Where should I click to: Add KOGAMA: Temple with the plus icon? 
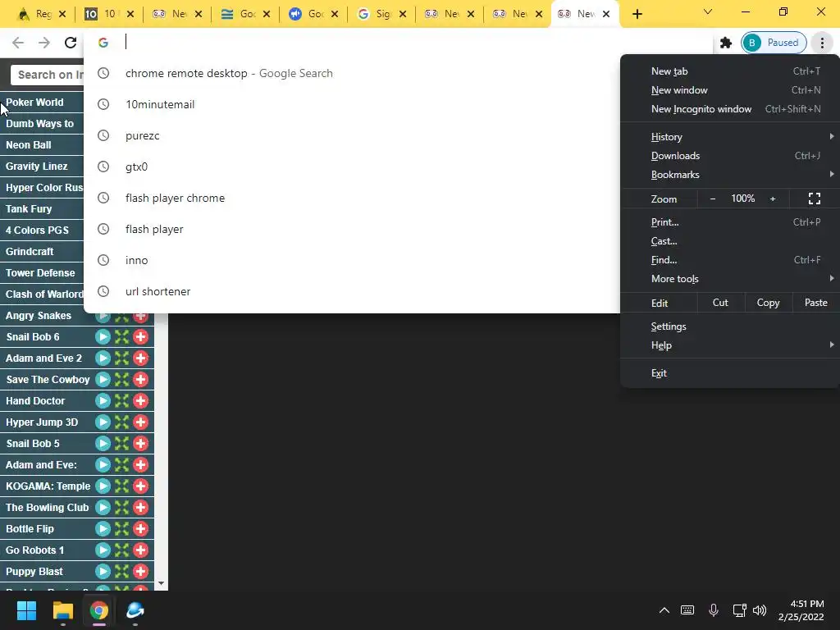[141, 486]
